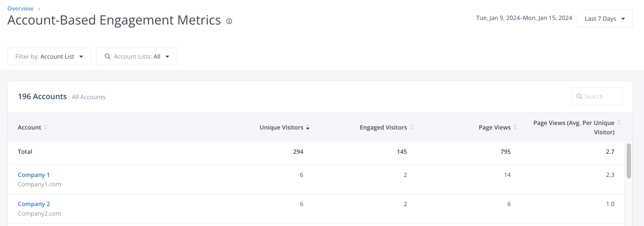Click the Engaged Visitors column header
The image size is (644, 226).
(x=383, y=127)
